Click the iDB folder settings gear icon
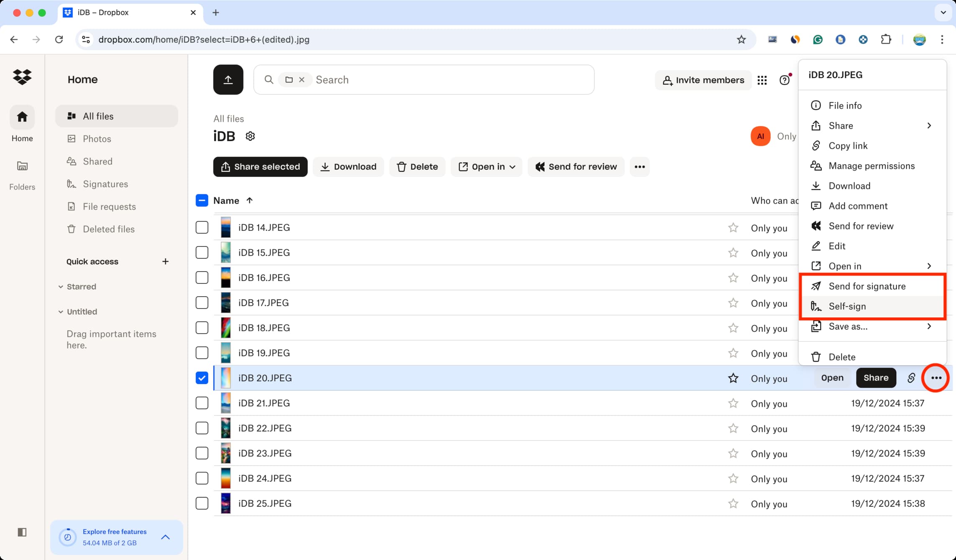Screen dimensions: 956x560 coord(250,136)
